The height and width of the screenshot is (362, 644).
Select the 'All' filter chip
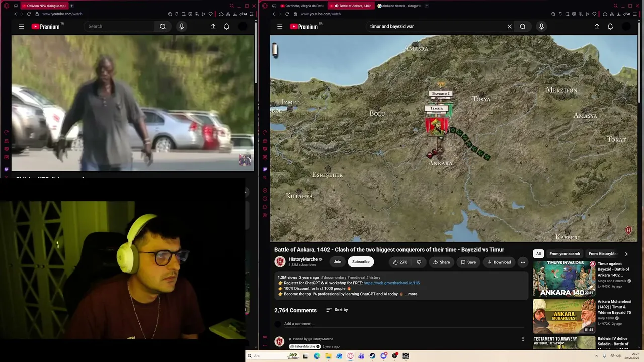click(538, 254)
